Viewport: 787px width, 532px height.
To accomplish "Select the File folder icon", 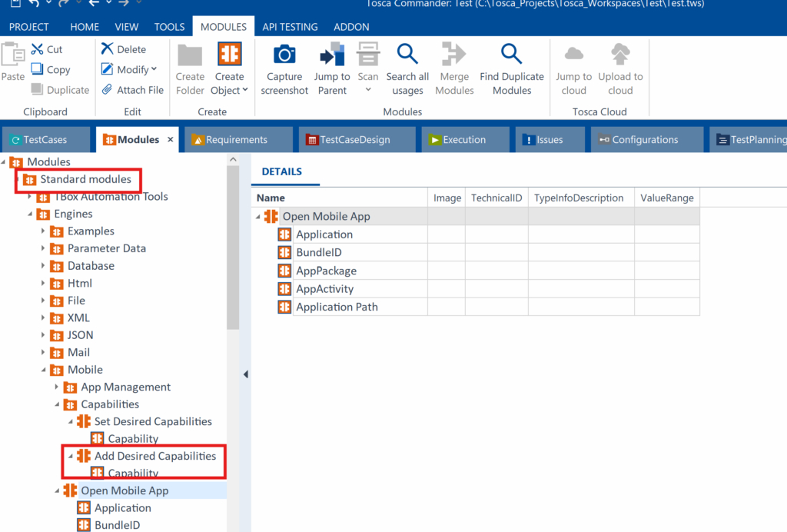I will [x=57, y=301].
